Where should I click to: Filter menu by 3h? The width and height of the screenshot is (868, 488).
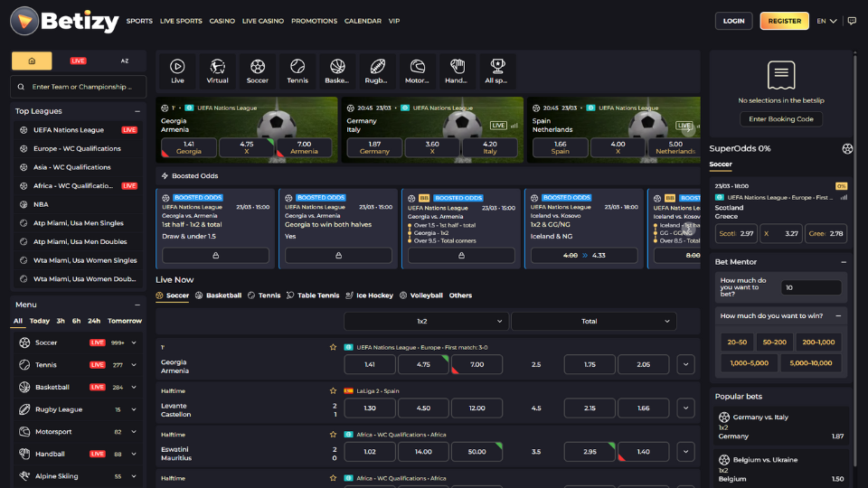tap(61, 321)
